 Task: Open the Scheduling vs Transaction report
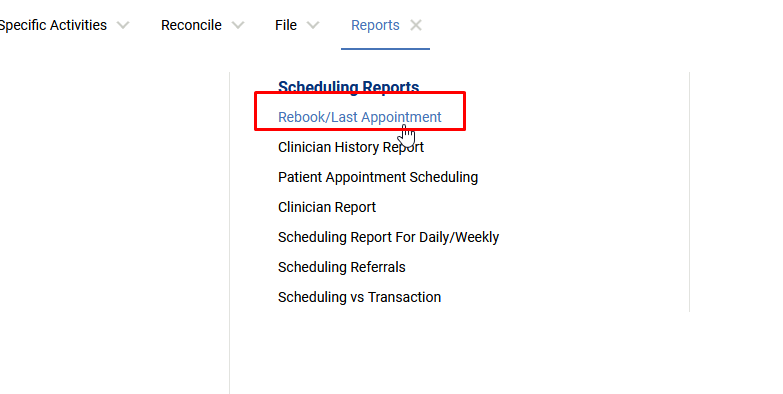[360, 297]
